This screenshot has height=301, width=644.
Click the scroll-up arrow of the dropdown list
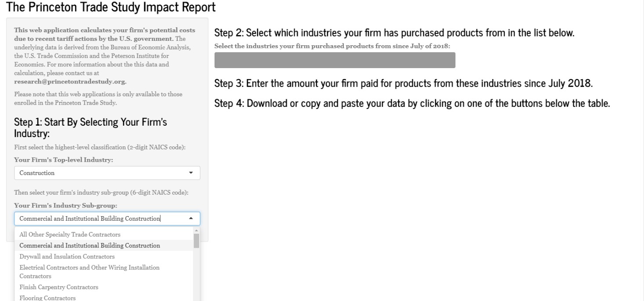click(196, 231)
